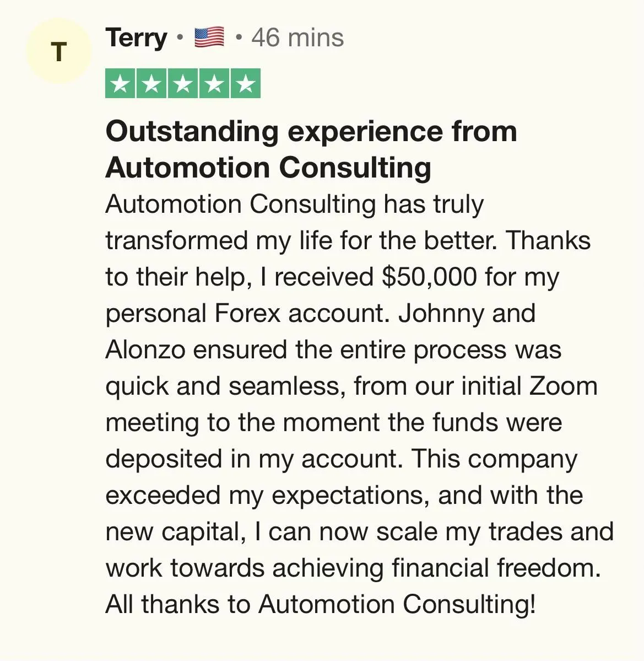Click the 46 mins timestamp
Screen dimensions: 644x661
(298, 37)
